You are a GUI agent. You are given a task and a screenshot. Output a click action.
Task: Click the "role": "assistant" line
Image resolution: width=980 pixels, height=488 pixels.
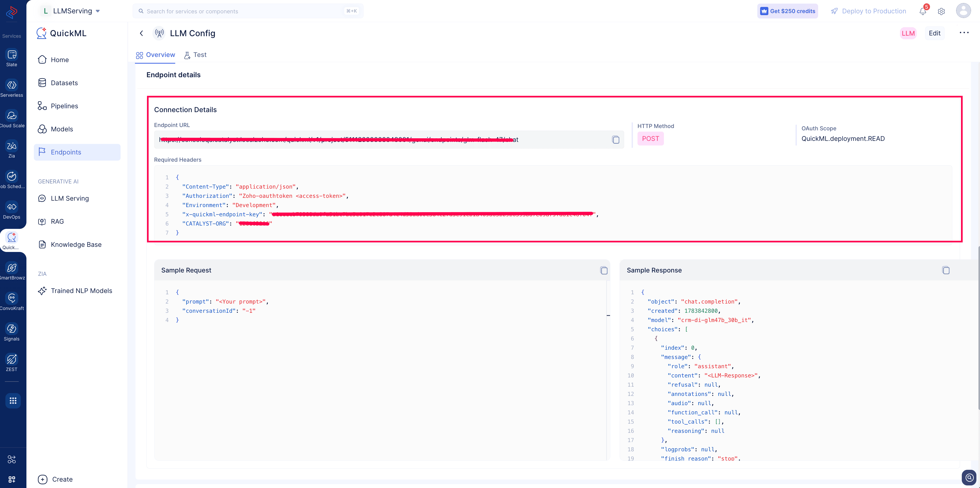(x=701, y=366)
